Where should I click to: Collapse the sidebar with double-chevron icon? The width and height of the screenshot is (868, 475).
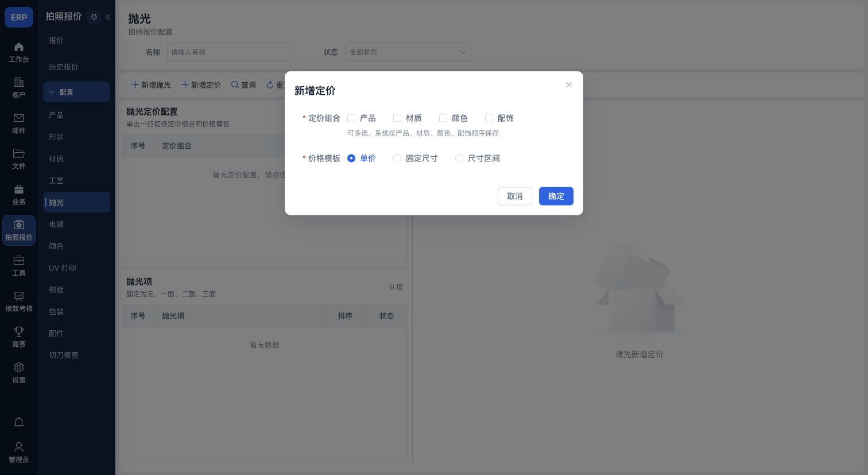point(108,17)
